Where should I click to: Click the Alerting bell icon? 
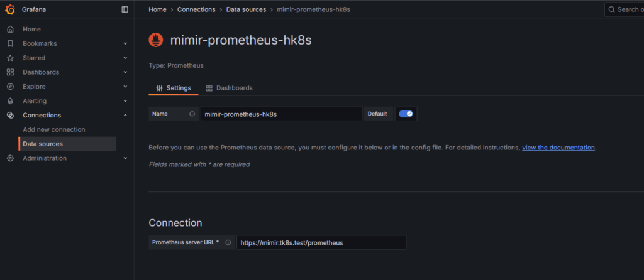click(10, 101)
